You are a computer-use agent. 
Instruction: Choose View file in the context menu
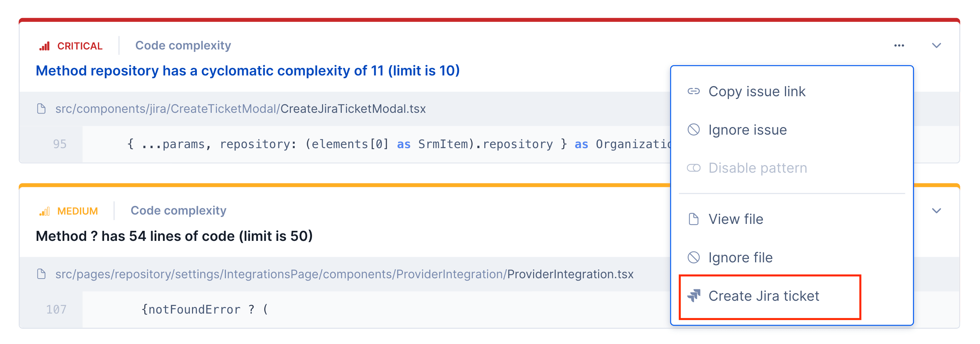[735, 219]
